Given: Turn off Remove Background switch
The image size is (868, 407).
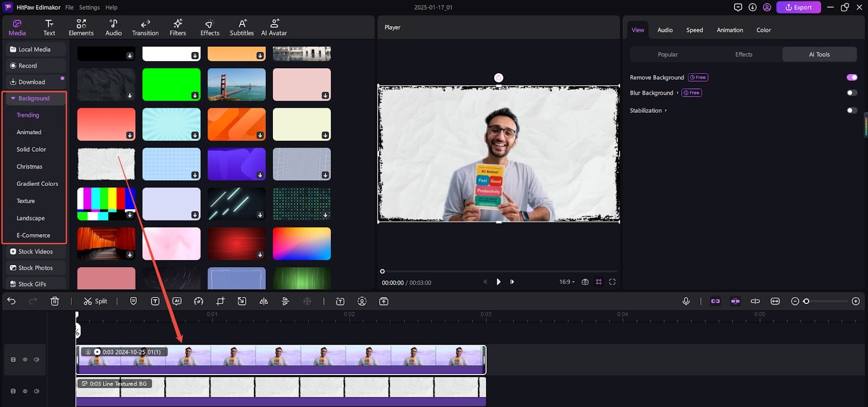Looking at the screenshot, I should tap(852, 77).
